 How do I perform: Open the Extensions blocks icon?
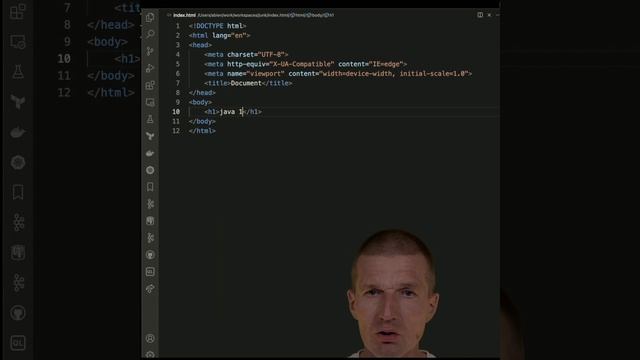[x=150, y=85]
